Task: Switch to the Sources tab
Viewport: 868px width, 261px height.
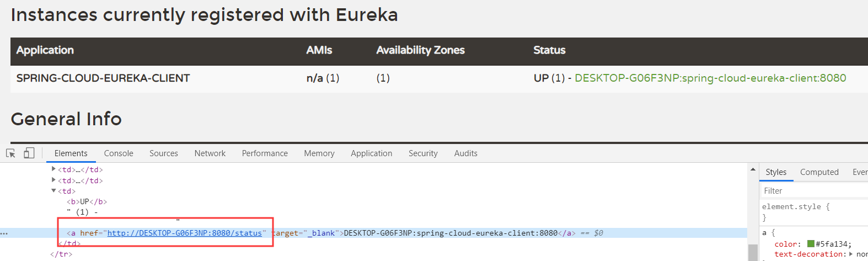Action: [x=164, y=153]
